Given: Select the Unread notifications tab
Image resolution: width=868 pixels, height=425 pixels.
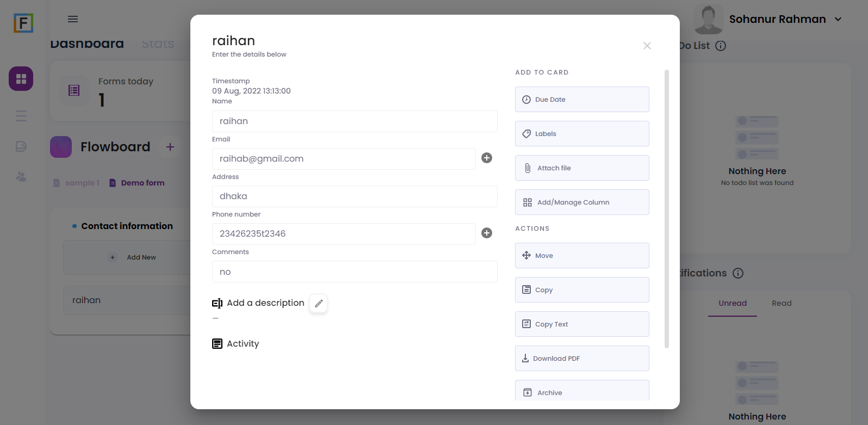Looking at the screenshot, I should pos(733,303).
